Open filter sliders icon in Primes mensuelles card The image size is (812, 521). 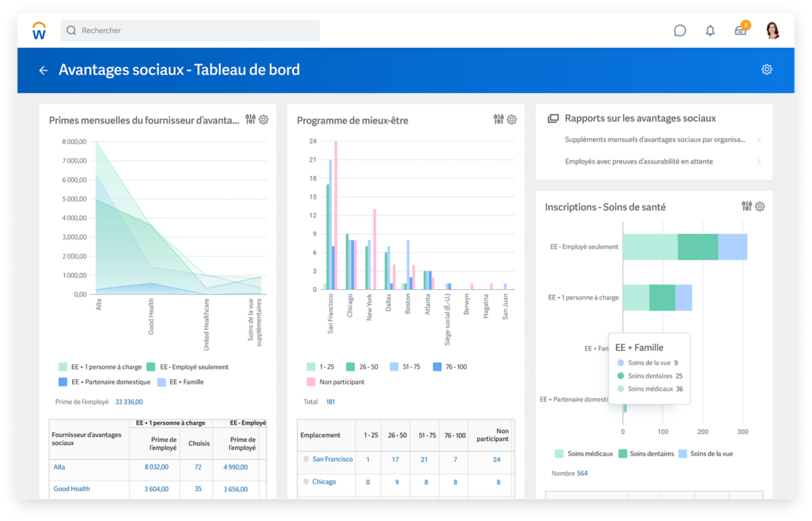250,119
